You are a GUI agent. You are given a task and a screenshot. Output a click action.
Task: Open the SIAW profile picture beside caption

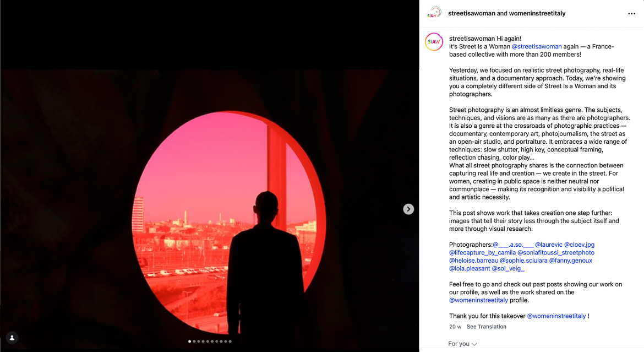click(434, 42)
